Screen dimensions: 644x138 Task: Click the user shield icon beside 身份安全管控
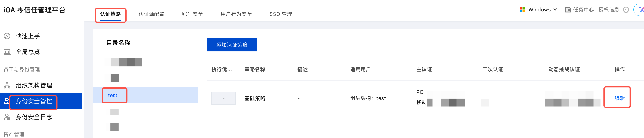(x=7, y=101)
